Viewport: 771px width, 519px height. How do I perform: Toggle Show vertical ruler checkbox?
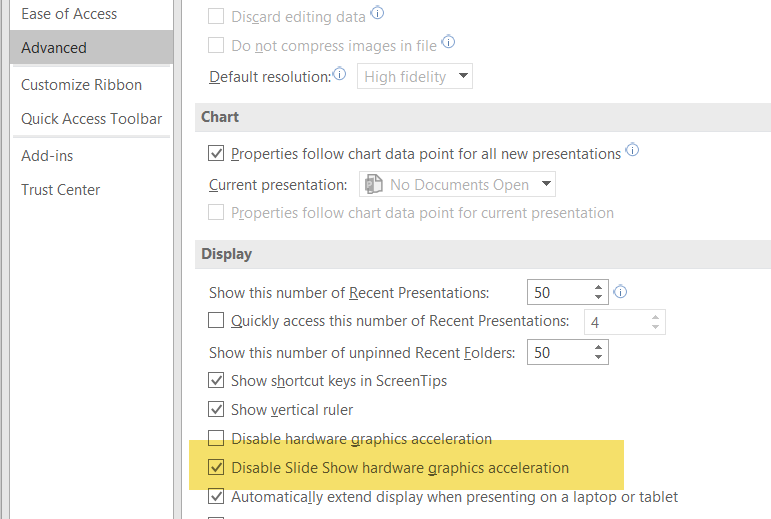coord(216,409)
